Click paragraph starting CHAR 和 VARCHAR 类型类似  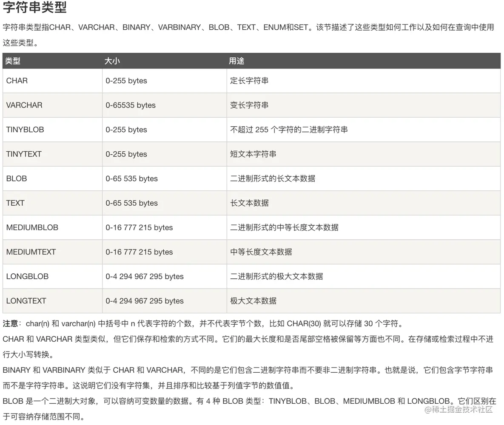(x=248, y=347)
